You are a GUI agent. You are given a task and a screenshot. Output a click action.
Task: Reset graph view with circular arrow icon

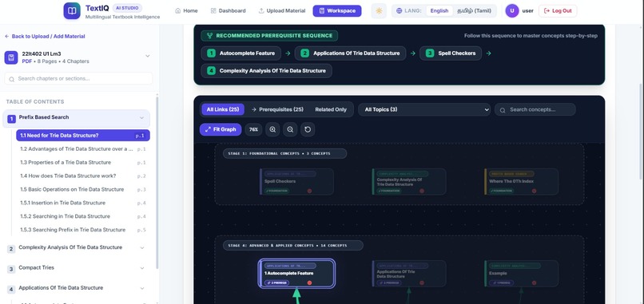coord(308,129)
